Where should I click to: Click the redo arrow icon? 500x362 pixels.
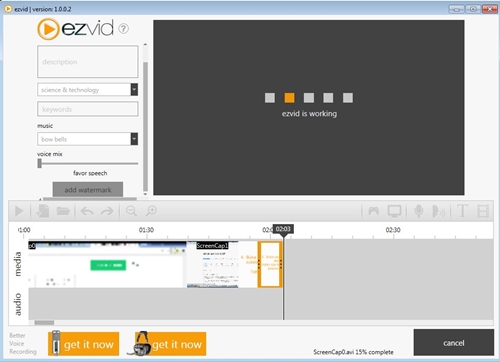107,211
